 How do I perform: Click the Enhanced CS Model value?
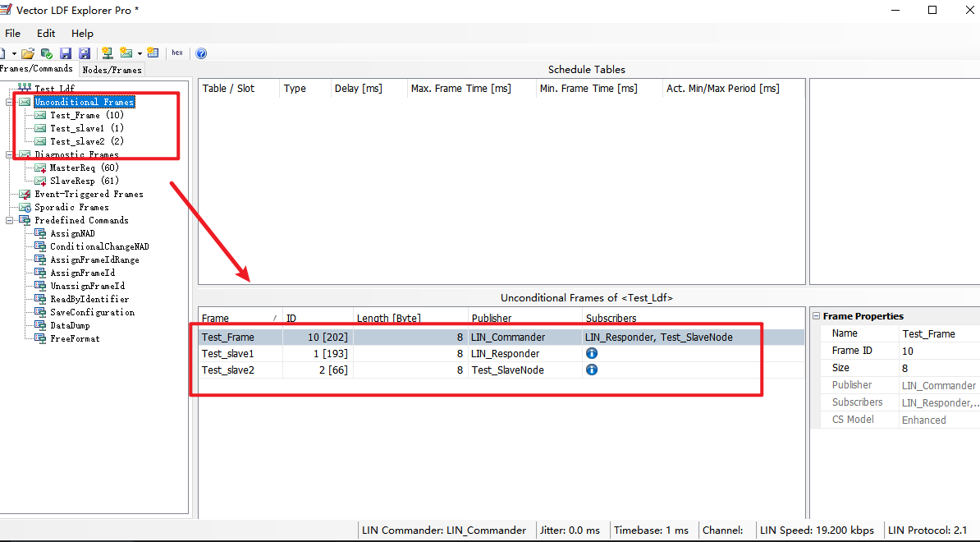coord(940,420)
